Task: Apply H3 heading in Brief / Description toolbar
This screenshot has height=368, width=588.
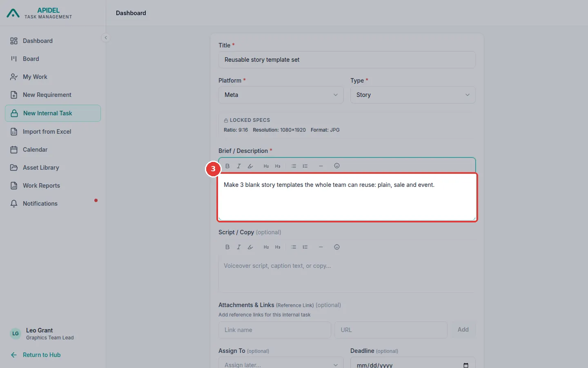Action: 278,166
